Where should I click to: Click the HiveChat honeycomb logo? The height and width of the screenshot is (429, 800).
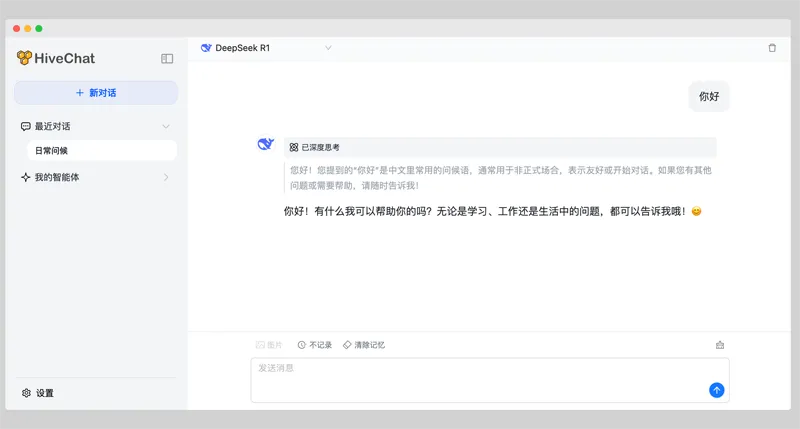(x=24, y=58)
